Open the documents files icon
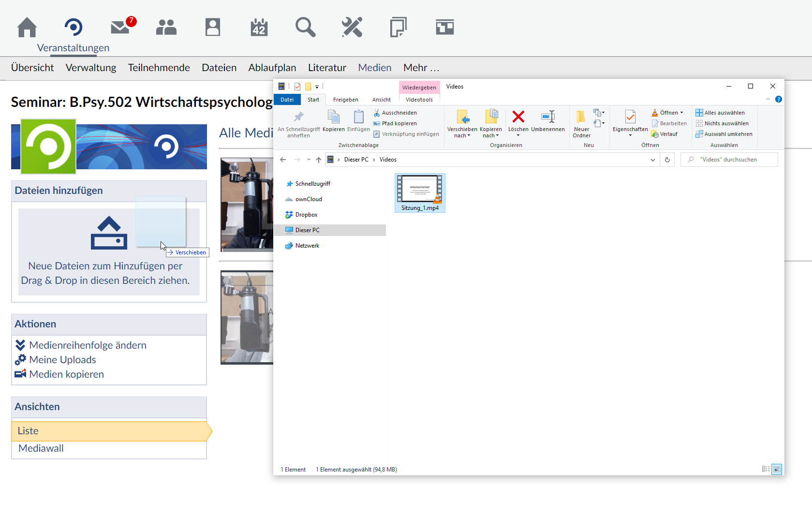The width and height of the screenshot is (812, 516). tap(399, 27)
